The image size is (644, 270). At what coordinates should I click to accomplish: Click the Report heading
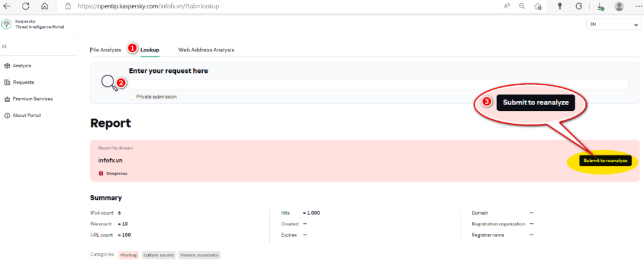click(111, 123)
